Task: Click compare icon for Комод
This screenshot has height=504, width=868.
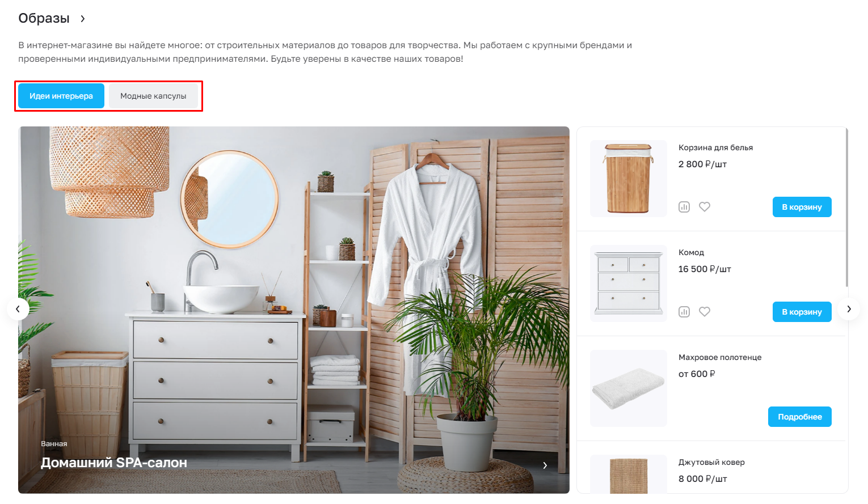Action: point(684,312)
